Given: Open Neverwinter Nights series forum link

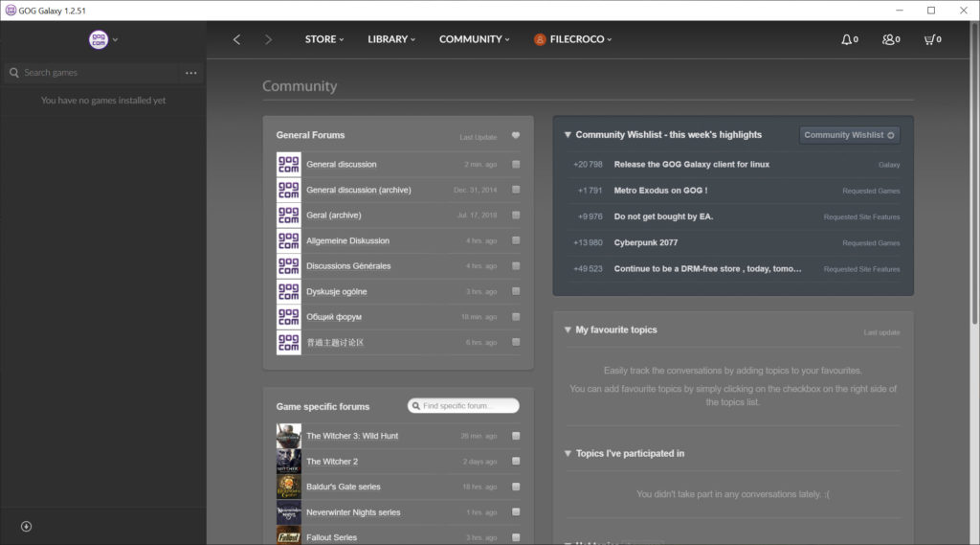Looking at the screenshot, I should 353,512.
